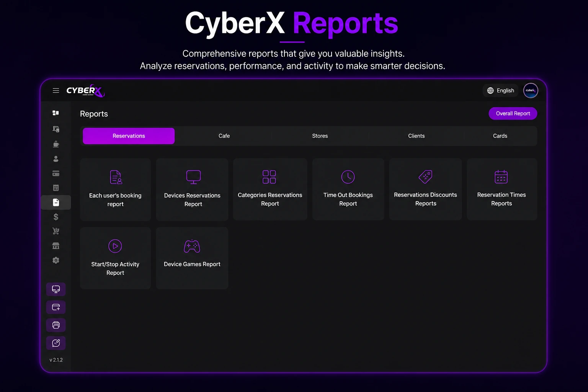Click the Categories Reservations grid icon
588x392 pixels.
269,177
